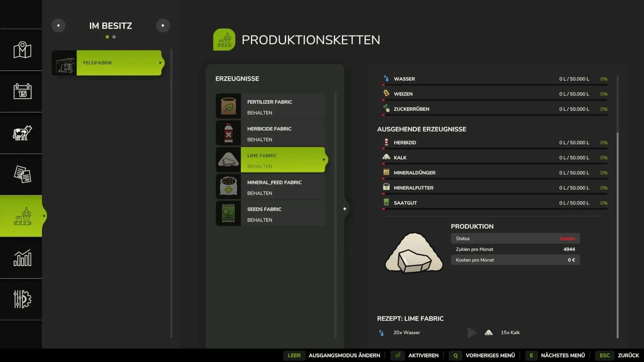Click the green Produktionsketten header icon
The width and height of the screenshot is (644, 362).
224,40
